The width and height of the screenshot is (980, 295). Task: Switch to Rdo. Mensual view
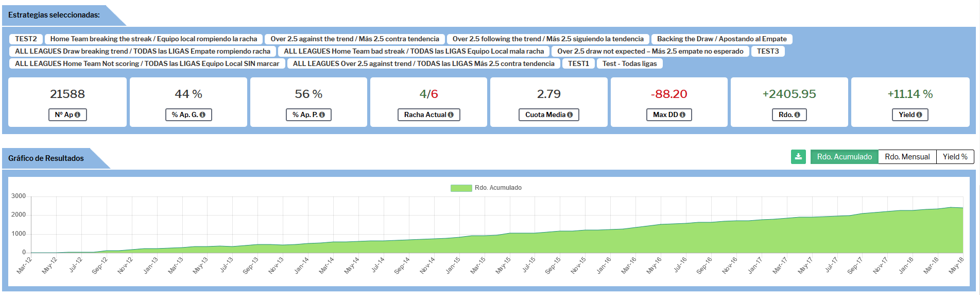tap(907, 157)
